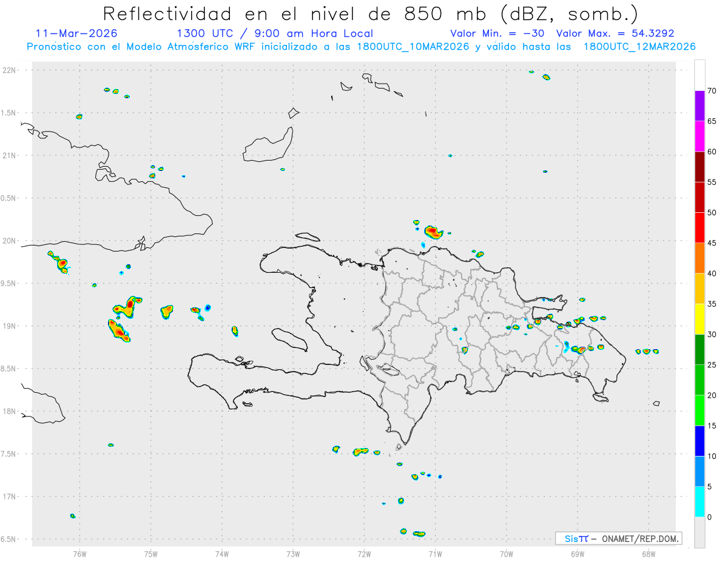728x562 pixels.
Task: Select the time text '1300 UTC / 9:00 am Hora Local'
Action: click(x=275, y=33)
